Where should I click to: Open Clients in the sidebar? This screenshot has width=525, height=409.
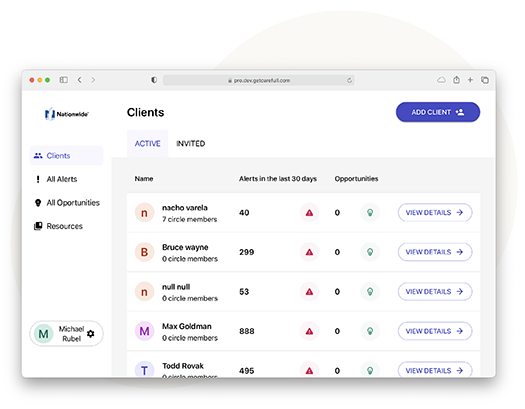(x=66, y=156)
